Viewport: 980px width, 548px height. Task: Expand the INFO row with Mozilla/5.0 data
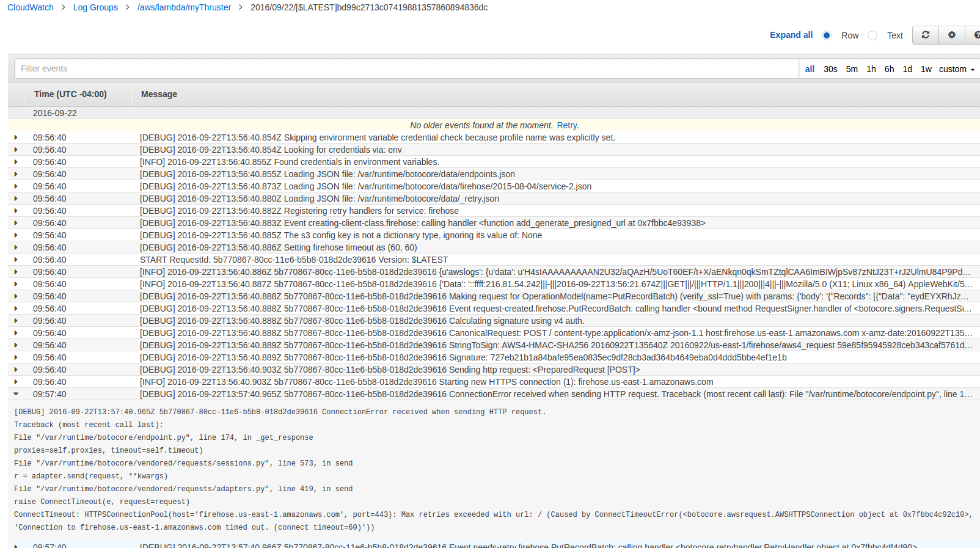(16, 284)
